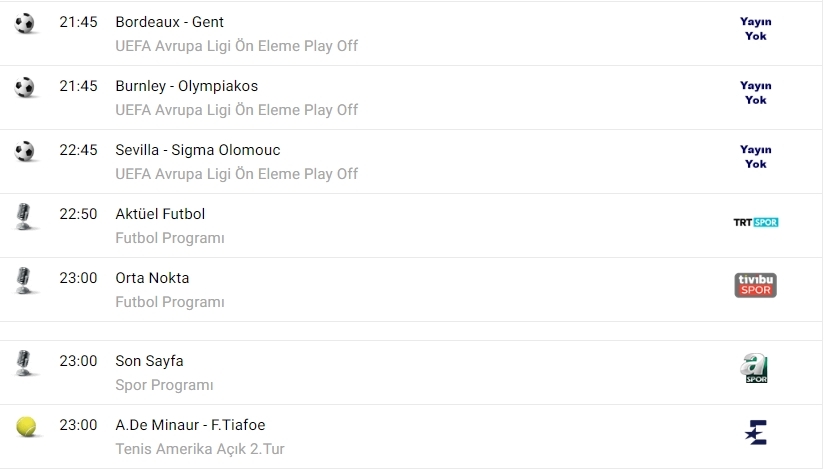Click the soccer ball icon beside Bordeaux - Gent

coord(25,23)
